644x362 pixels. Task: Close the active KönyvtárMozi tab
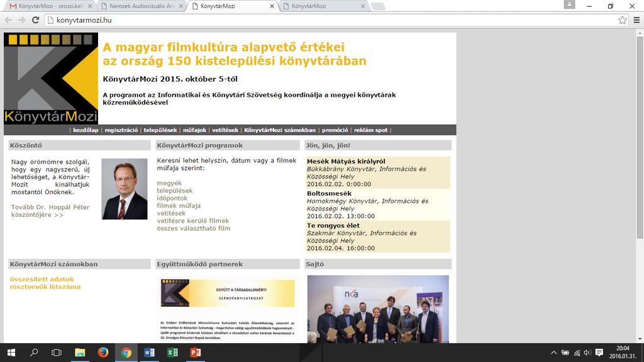272,6
